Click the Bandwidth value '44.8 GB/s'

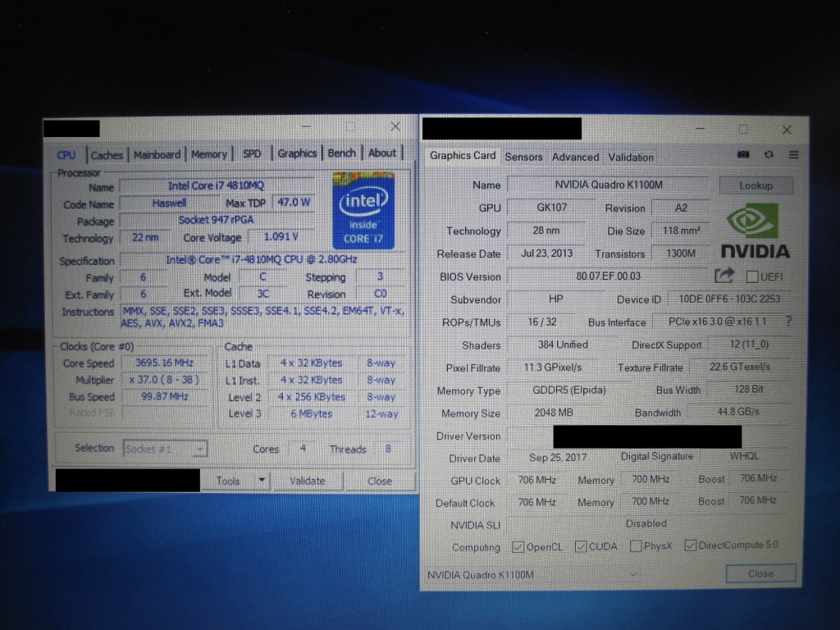click(738, 412)
